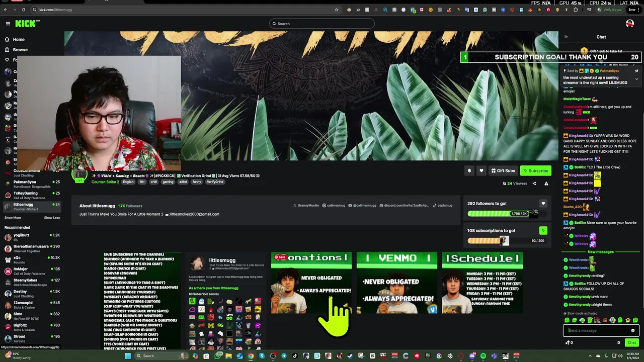The width and height of the screenshot is (644, 362).
Task: Click the share icon near Viewers
Action: [x=534, y=184]
